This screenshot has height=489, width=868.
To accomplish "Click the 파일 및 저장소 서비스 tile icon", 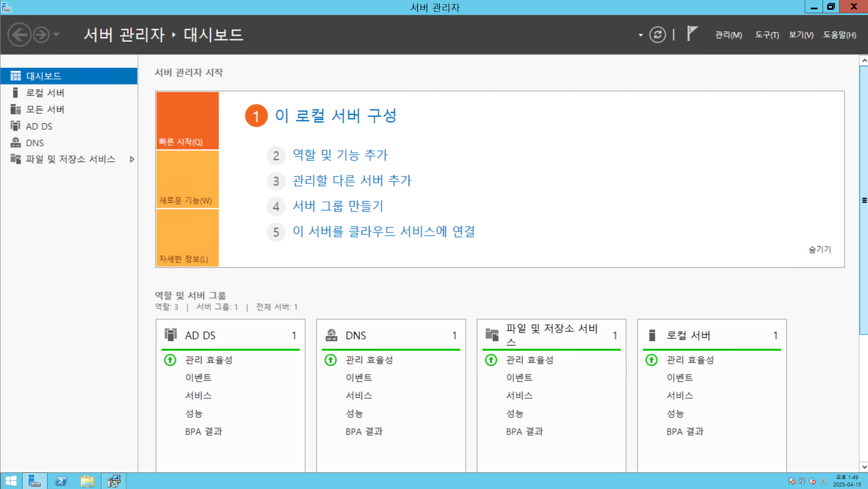I will (x=492, y=335).
